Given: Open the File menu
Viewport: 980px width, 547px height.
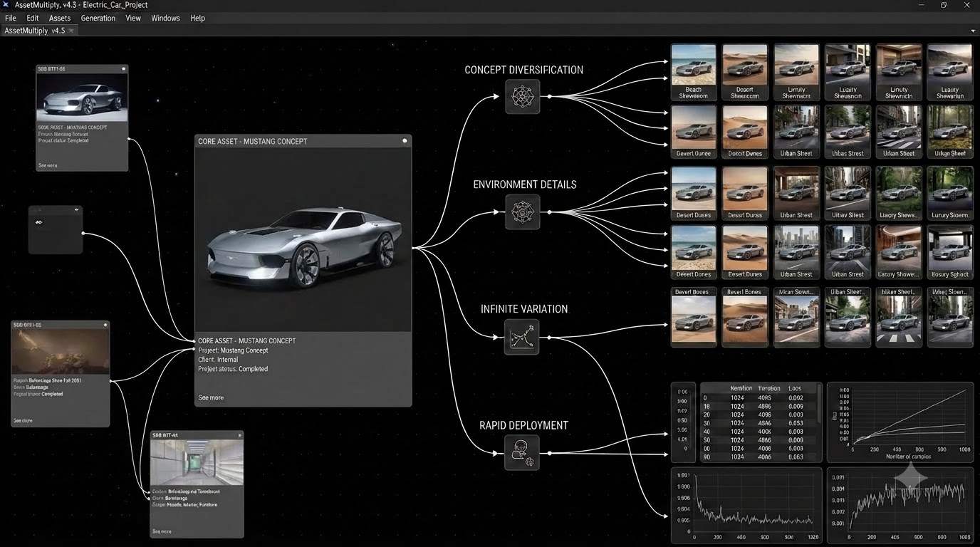Looking at the screenshot, I should 10,18.
